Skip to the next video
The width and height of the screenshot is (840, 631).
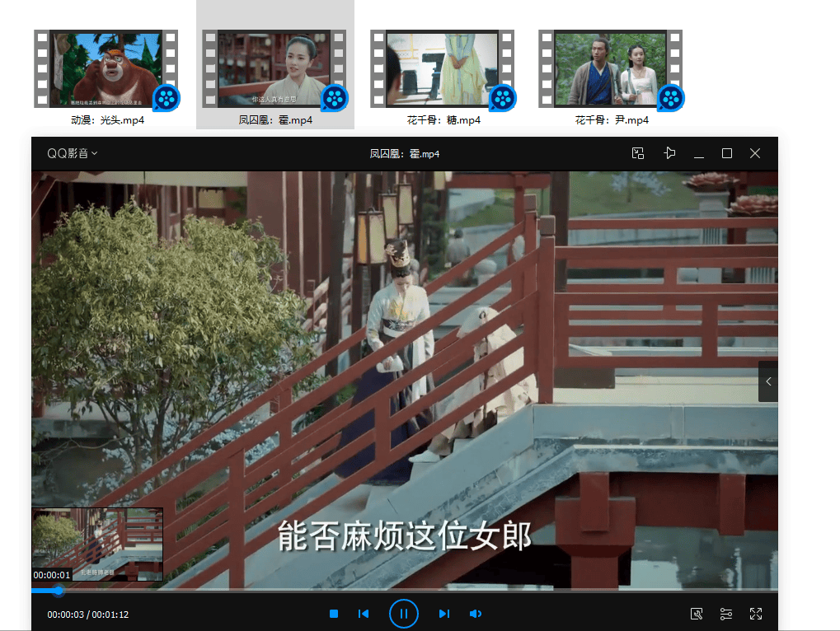tap(443, 614)
